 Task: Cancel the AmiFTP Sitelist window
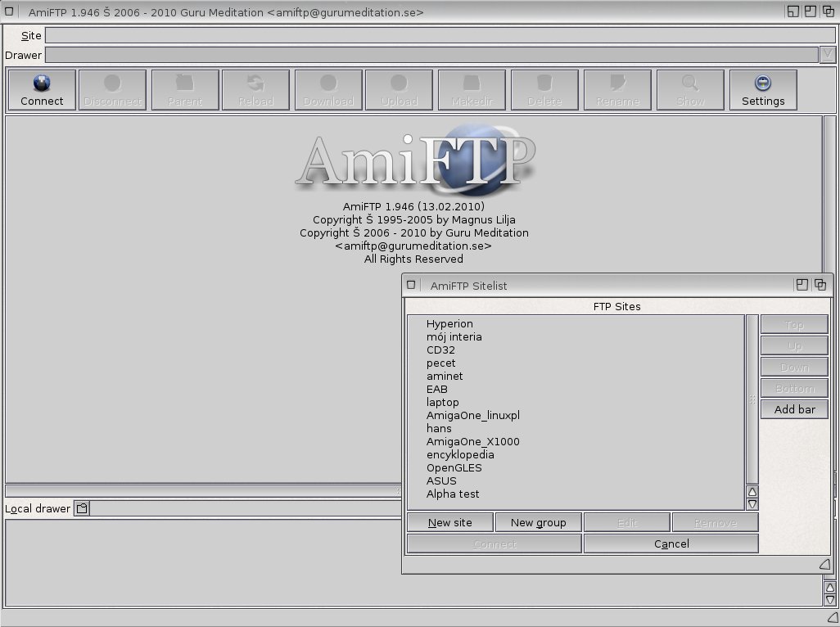(x=671, y=544)
